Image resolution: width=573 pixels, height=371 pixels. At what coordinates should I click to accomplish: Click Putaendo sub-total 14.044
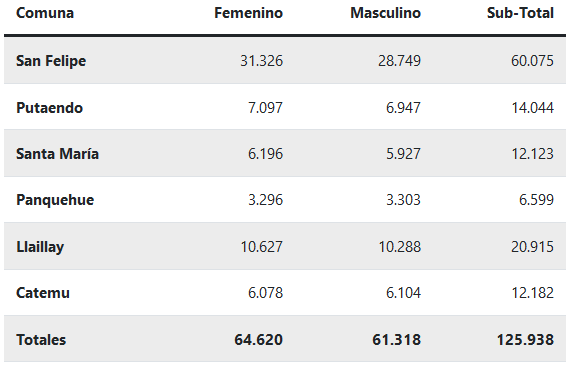point(532,108)
